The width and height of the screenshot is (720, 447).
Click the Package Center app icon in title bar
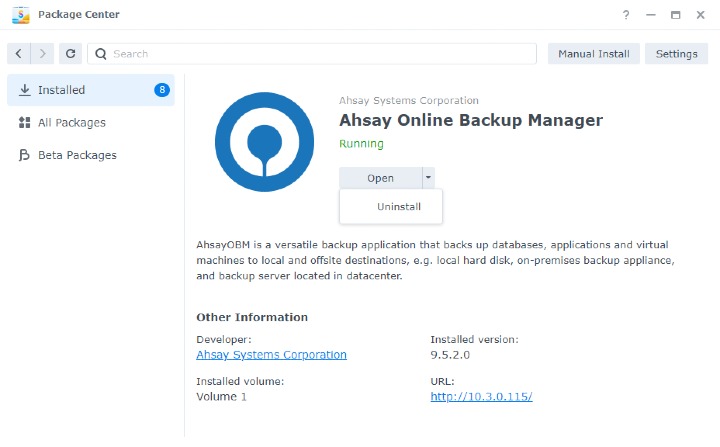click(20, 15)
